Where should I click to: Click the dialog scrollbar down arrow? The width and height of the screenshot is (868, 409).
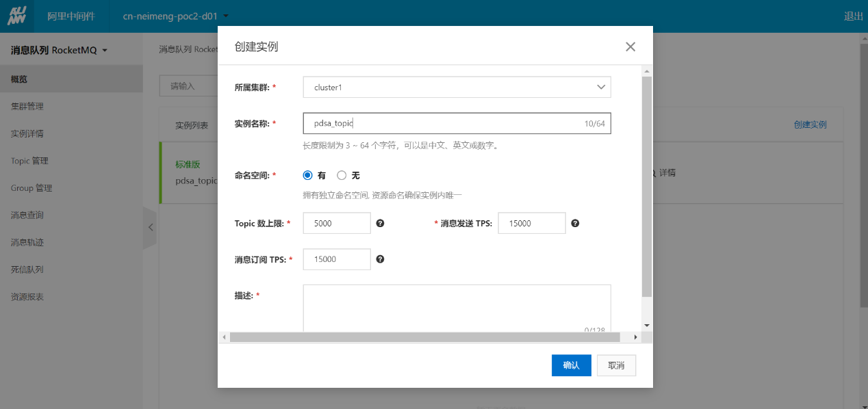647,326
